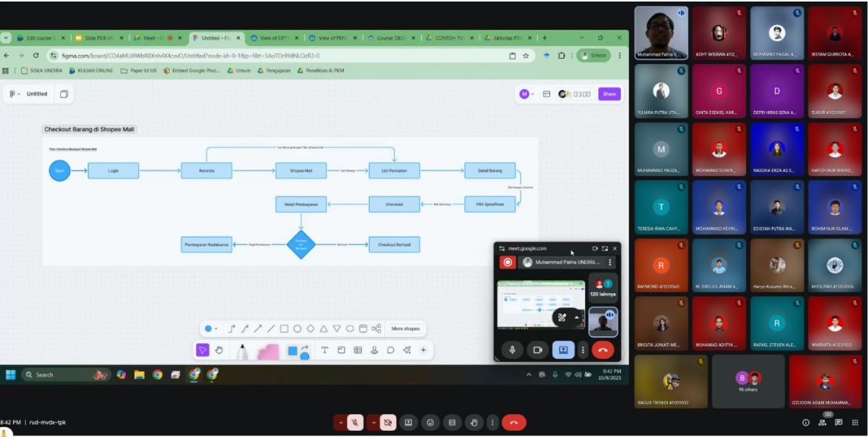Select the Hand tool in FigJam toolbar
868x437 pixels.
point(219,350)
